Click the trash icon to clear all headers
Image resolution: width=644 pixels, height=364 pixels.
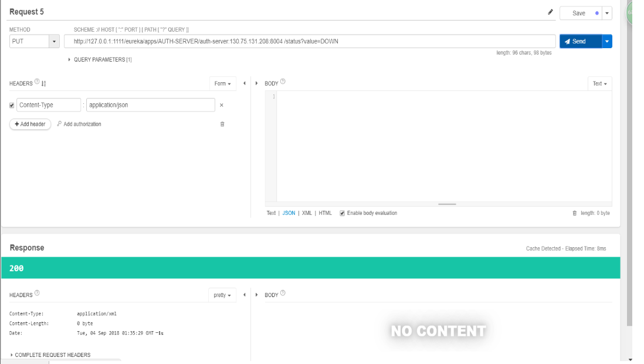click(221, 124)
